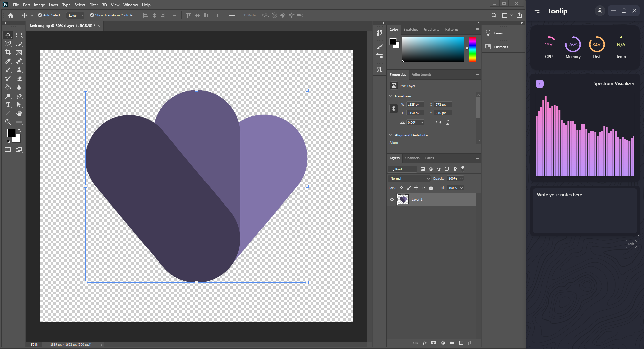
Task: Select the History Brush tool
Action: [8, 78]
